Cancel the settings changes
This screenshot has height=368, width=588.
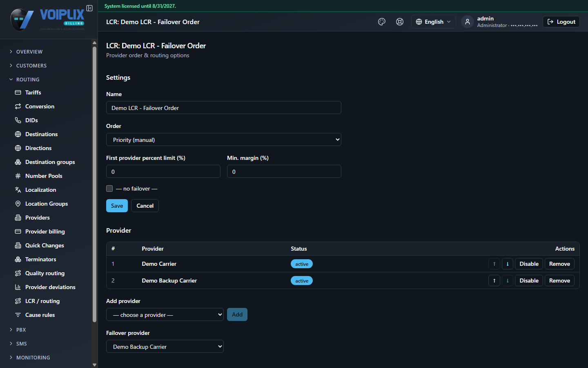145,206
